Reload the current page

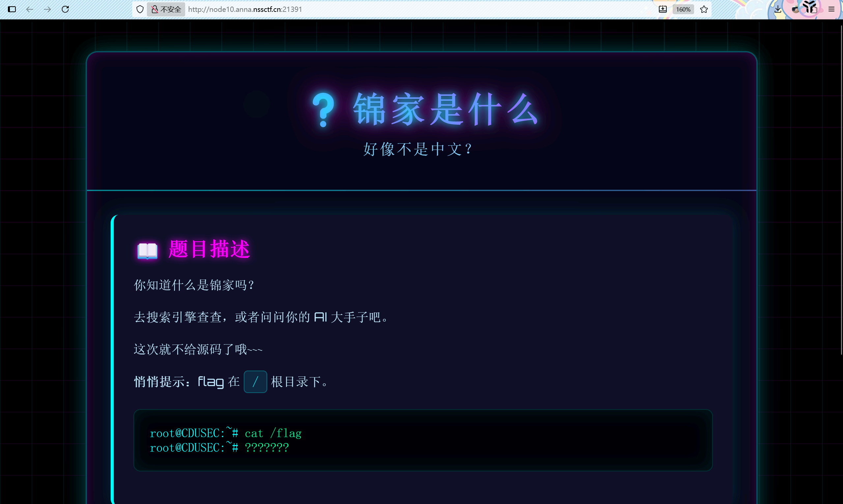click(65, 9)
